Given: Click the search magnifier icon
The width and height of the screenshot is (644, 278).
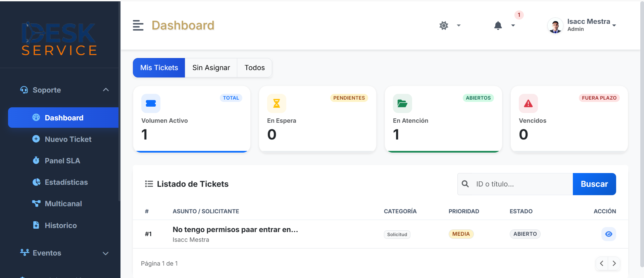Looking at the screenshot, I should pos(465,184).
